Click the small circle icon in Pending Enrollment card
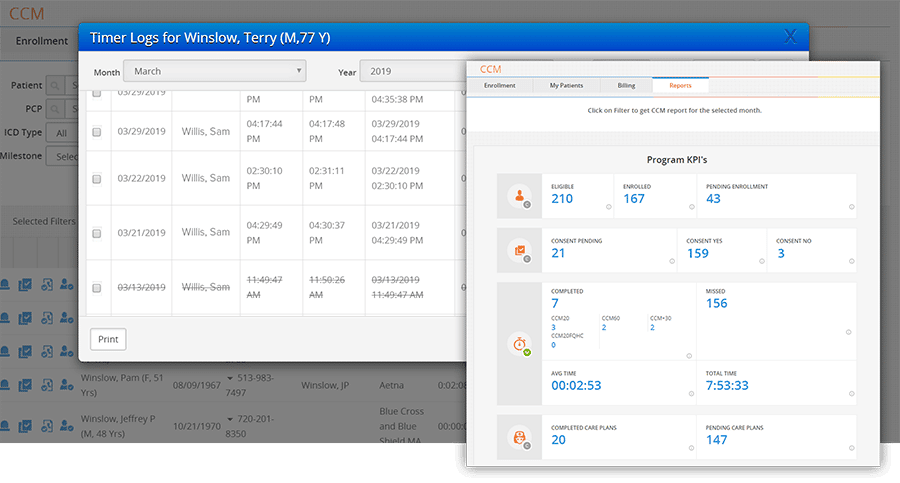900x483 pixels. pos(852,207)
